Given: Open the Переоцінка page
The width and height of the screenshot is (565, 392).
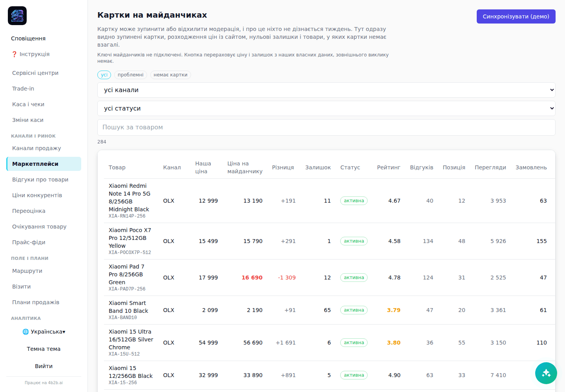Looking at the screenshot, I should click(44, 211).
